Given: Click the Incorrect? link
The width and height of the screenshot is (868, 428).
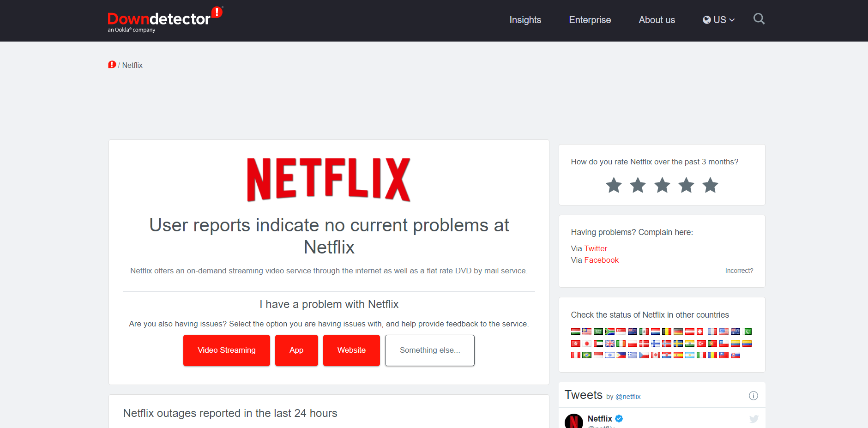Looking at the screenshot, I should point(739,271).
